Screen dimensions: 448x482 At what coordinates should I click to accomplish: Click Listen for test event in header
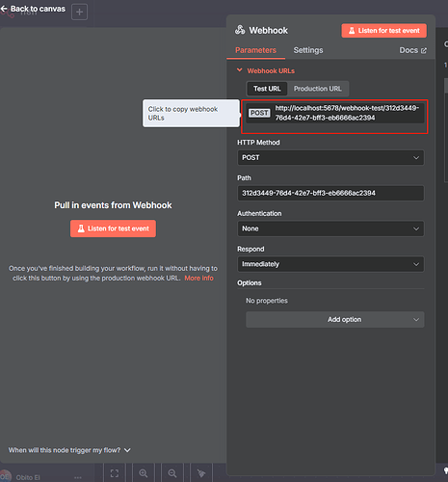[x=383, y=31]
